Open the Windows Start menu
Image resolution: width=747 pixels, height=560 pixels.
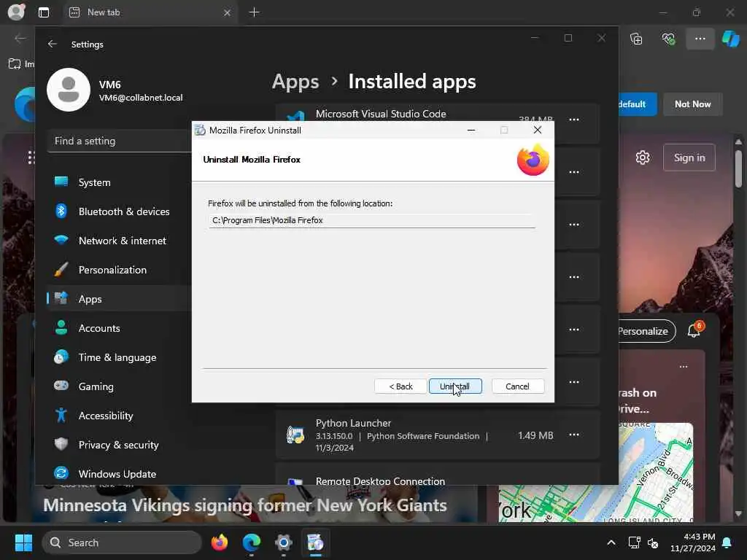click(23, 542)
